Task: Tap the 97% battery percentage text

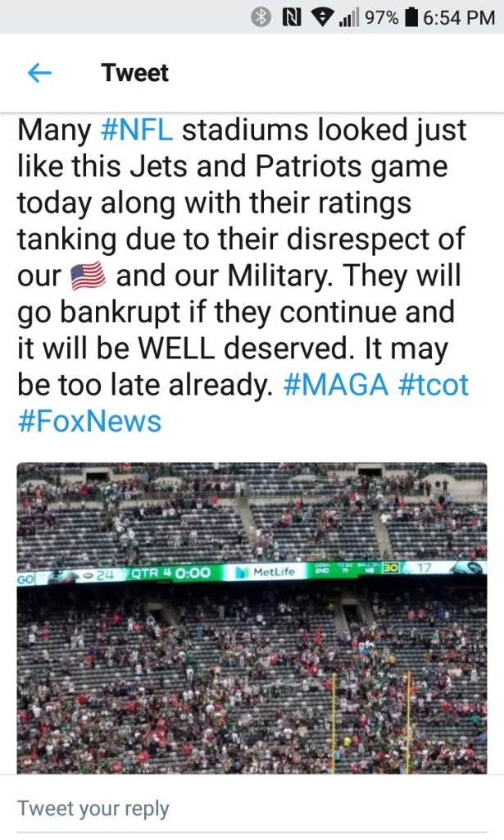Action: click(x=381, y=17)
